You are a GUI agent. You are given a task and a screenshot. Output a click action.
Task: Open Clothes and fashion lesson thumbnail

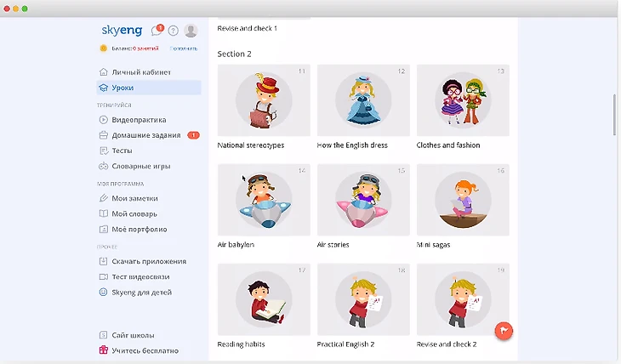click(463, 100)
